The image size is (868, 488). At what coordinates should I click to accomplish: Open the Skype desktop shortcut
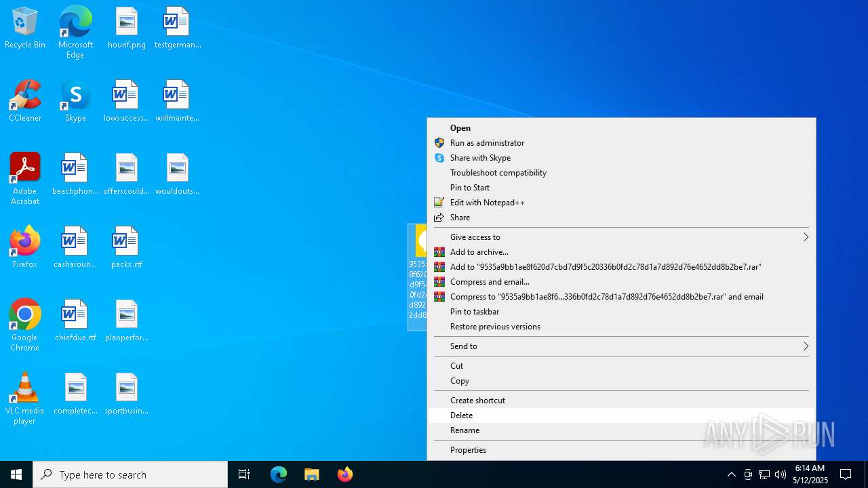75,102
